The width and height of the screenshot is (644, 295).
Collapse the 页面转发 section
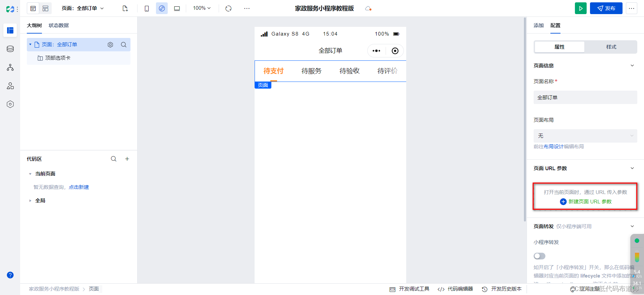click(x=632, y=226)
